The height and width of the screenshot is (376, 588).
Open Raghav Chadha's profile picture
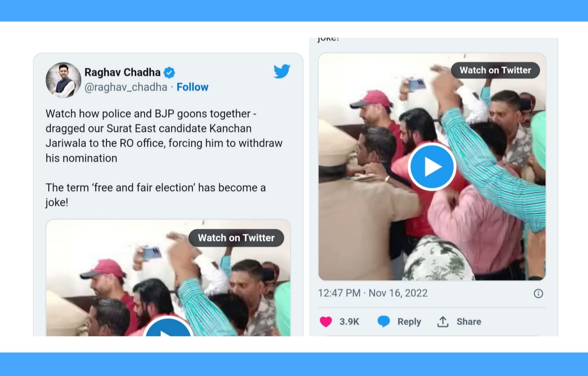point(63,80)
